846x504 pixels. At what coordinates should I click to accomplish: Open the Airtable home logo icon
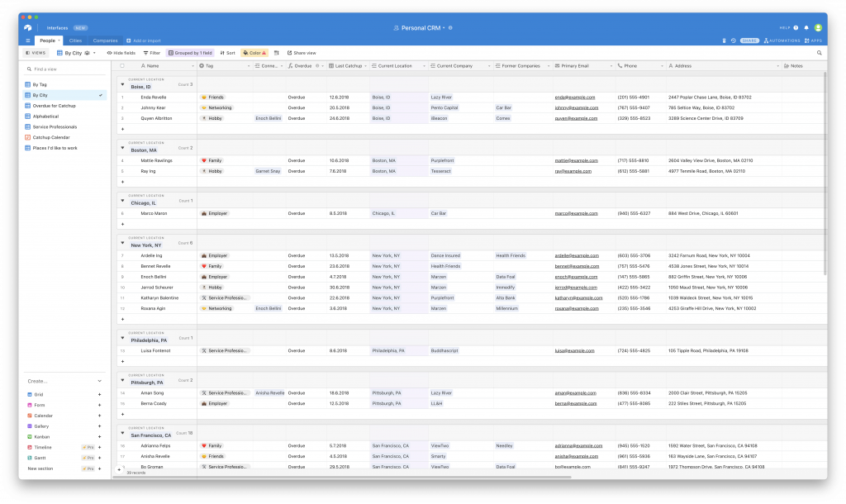(x=28, y=27)
